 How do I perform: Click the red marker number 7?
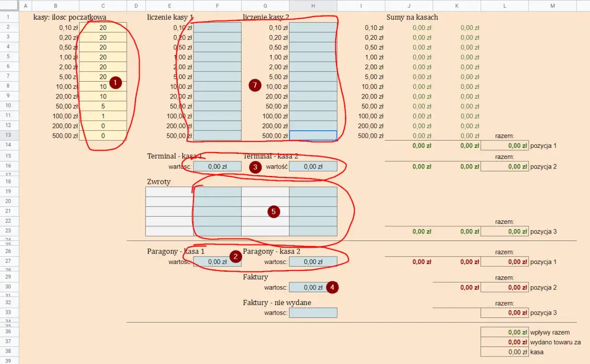click(x=255, y=85)
